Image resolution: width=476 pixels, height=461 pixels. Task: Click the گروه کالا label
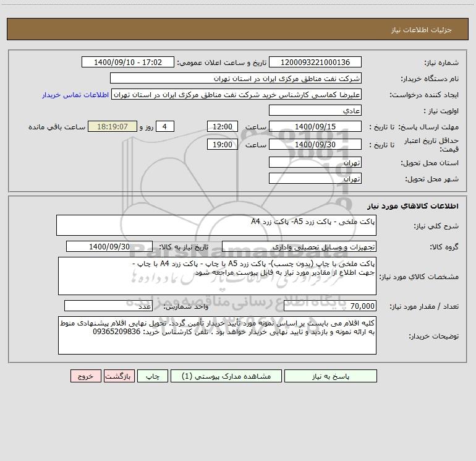point(444,248)
